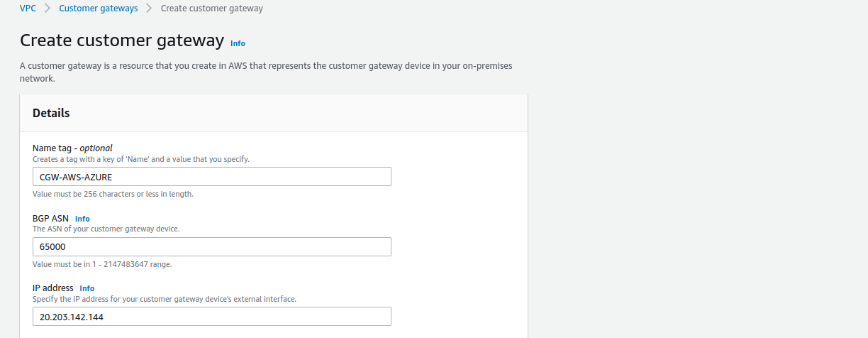The width and height of the screenshot is (868, 338).
Task: Open the Customer gateways breadcrumb link
Action: pos(97,9)
